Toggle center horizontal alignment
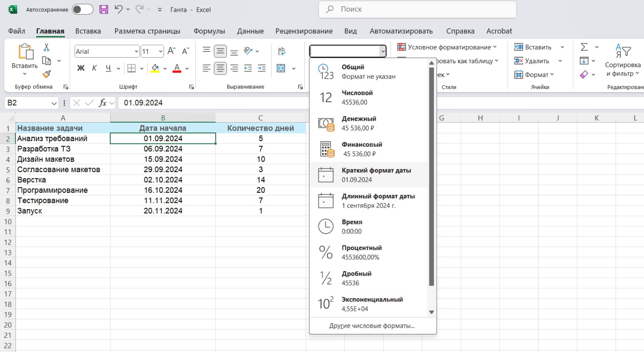The image size is (644, 352). (220, 68)
